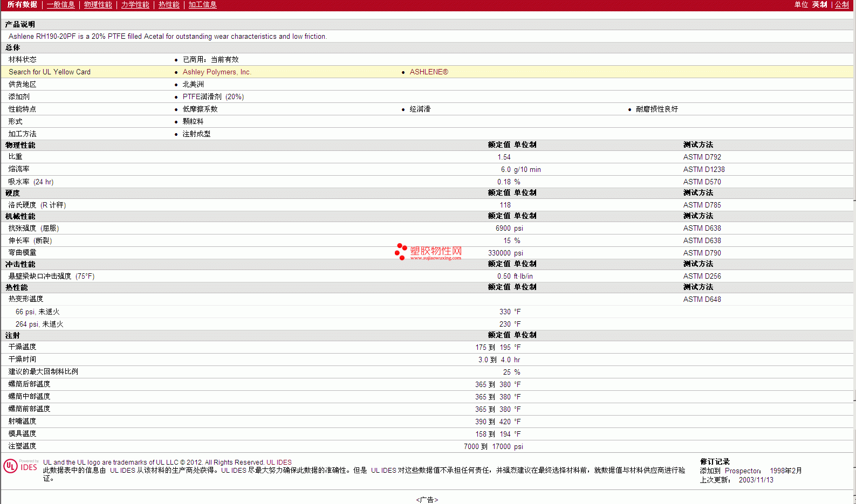Click the 洛氏硬度 (R 计秤) row label

click(37, 205)
